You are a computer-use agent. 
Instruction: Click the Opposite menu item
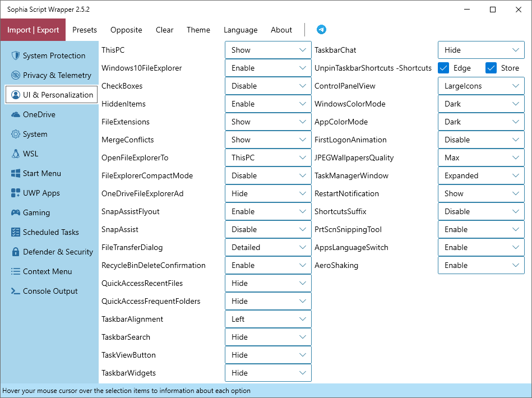(x=126, y=30)
